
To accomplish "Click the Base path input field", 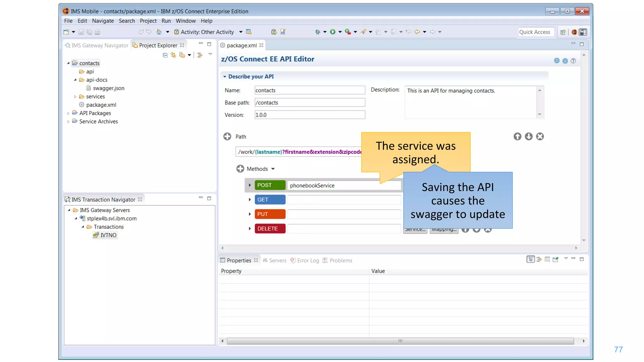I will pyautogui.click(x=310, y=102).
